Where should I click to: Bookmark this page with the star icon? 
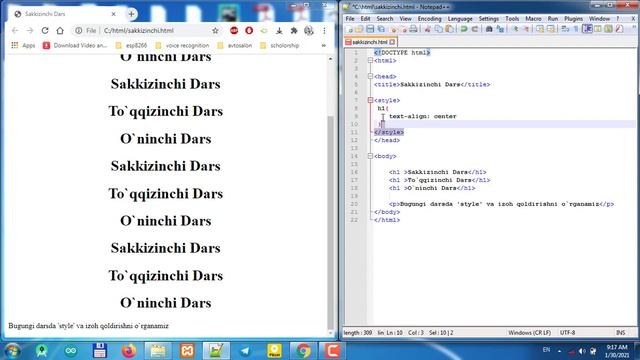(x=215, y=31)
